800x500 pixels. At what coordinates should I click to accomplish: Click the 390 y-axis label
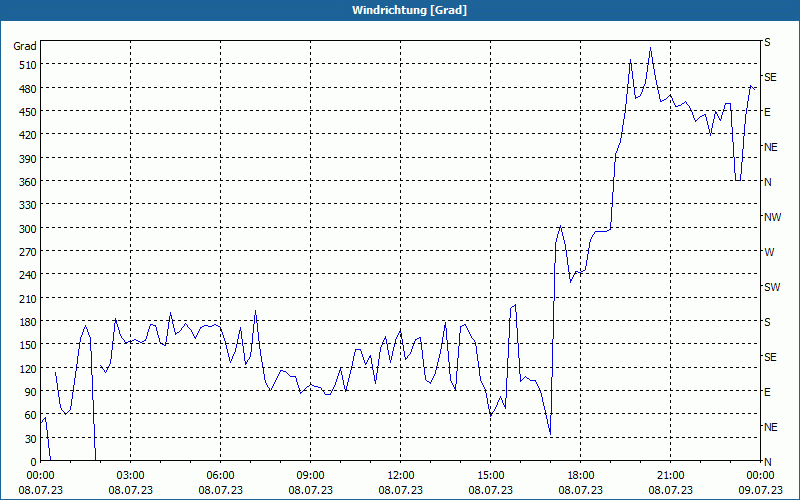click(28, 159)
